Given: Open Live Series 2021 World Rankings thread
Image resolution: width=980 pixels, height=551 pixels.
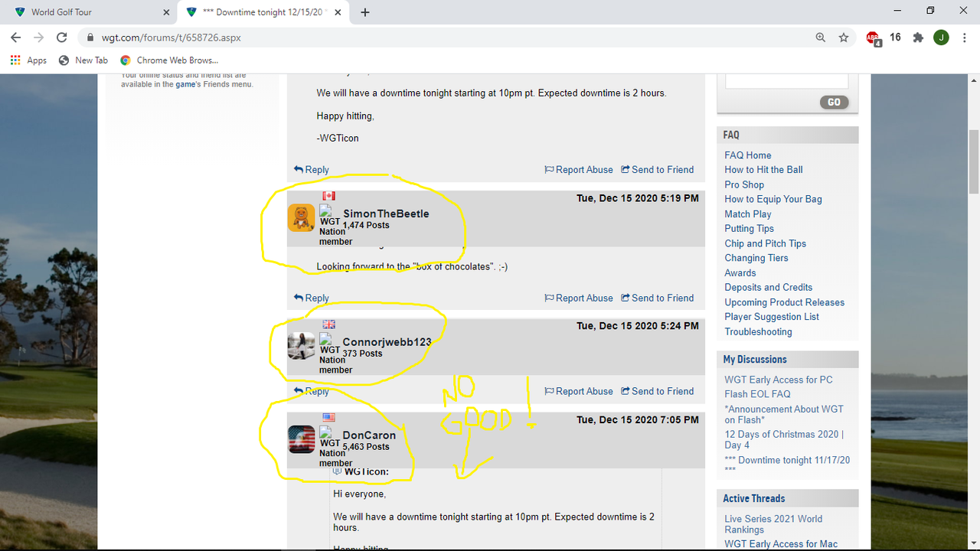Looking at the screenshot, I should pyautogui.click(x=773, y=524).
